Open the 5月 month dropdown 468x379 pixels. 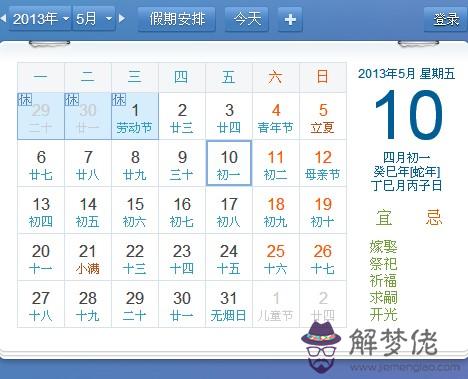coord(94,19)
